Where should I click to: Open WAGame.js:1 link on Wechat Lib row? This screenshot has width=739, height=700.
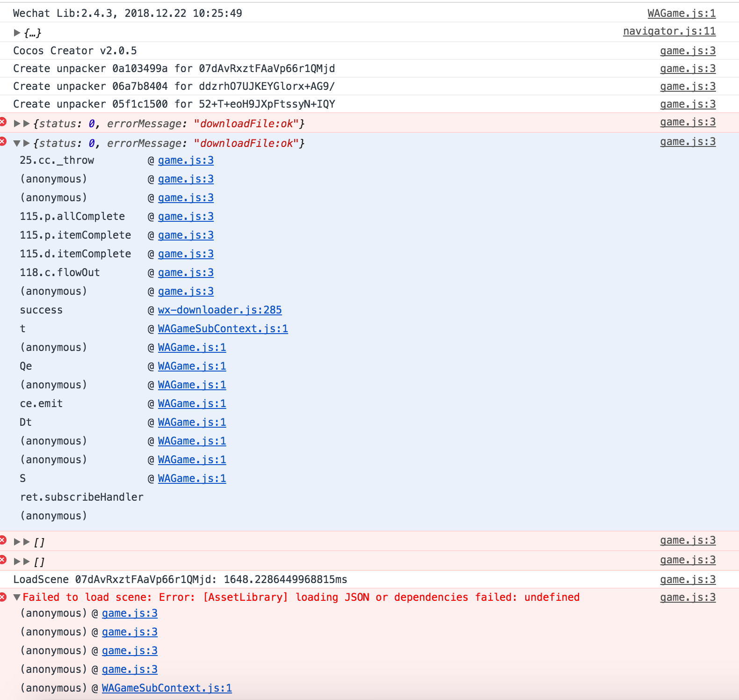(681, 14)
